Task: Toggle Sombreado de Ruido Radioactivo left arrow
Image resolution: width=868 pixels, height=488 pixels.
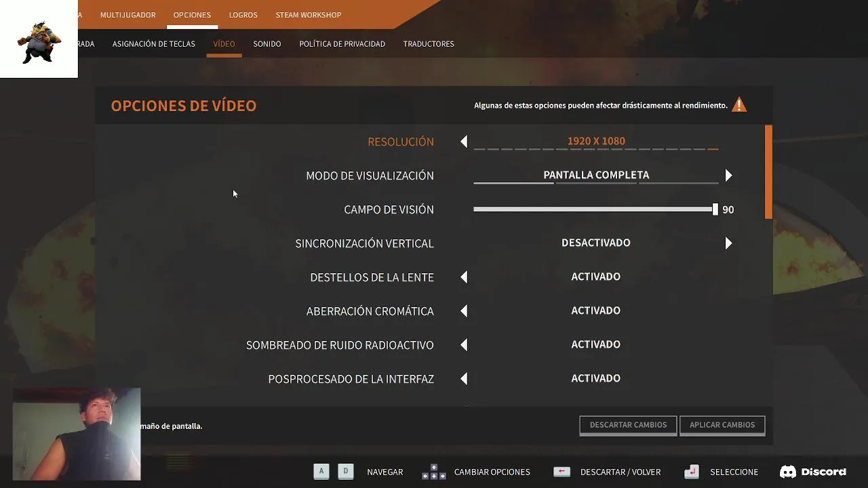Action: (464, 345)
